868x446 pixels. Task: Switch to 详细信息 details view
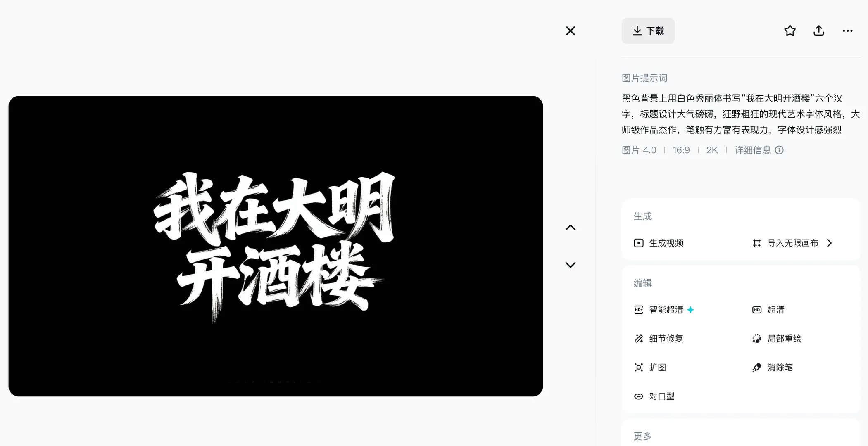tap(753, 150)
